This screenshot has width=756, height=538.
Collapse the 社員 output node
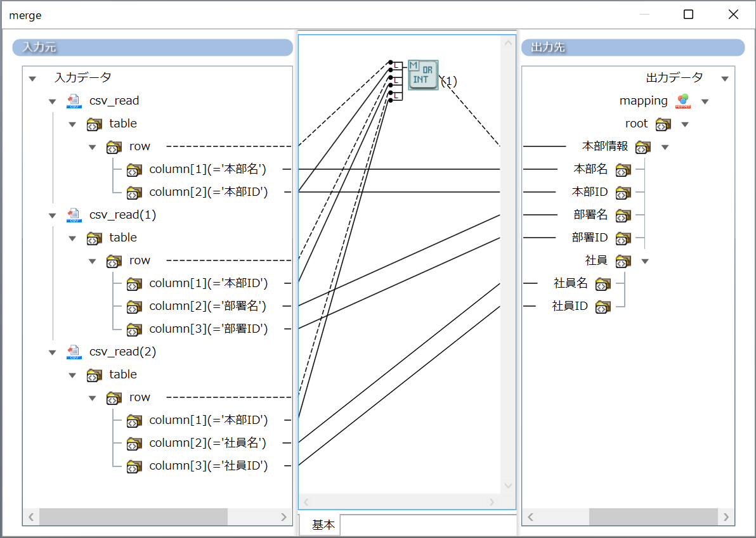644,262
